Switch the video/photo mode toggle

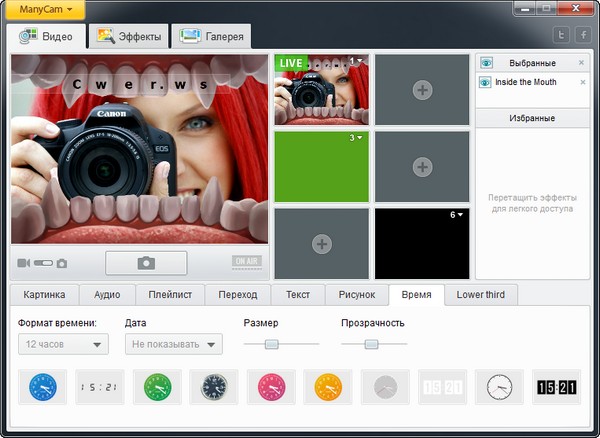point(42,263)
